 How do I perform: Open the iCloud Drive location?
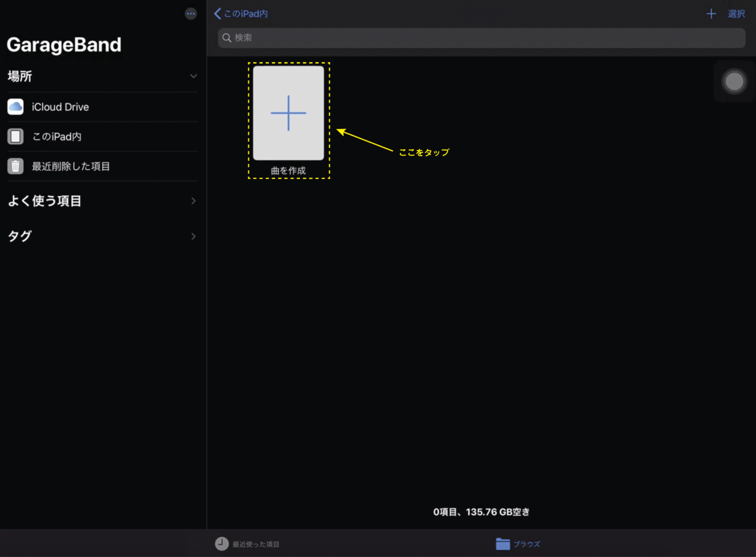pyautogui.click(x=102, y=107)
